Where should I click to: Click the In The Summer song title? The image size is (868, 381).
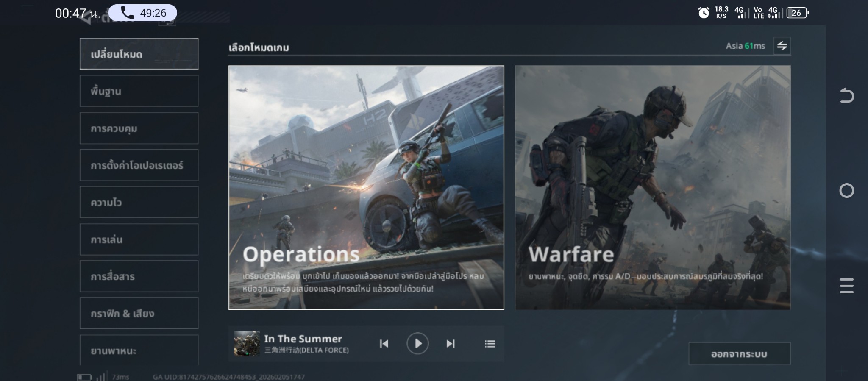pos(303,339)
